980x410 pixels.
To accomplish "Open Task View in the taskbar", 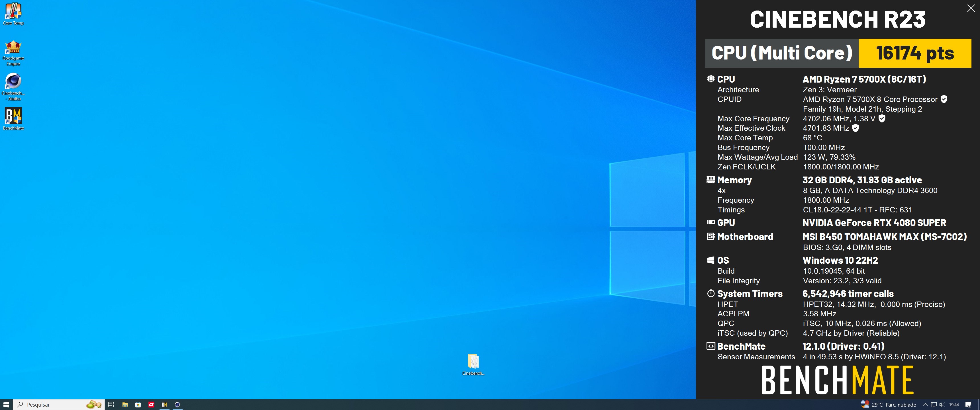I will [x=111, y=405].
